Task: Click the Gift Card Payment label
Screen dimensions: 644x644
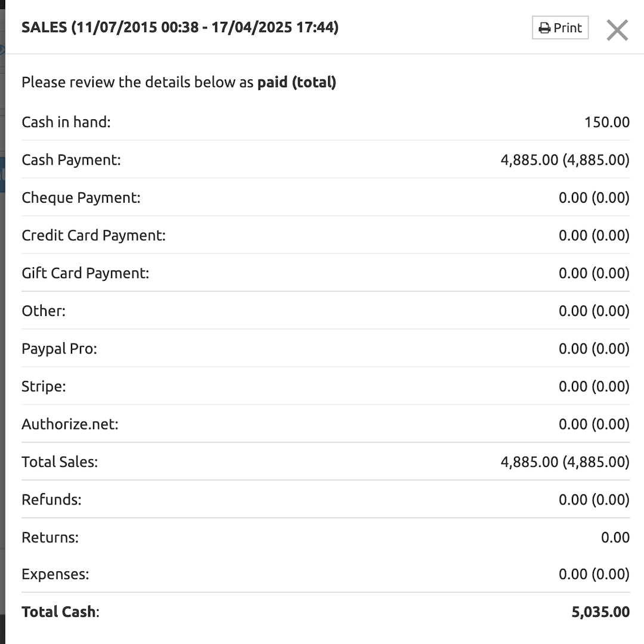Action: (x=85, y=273)
